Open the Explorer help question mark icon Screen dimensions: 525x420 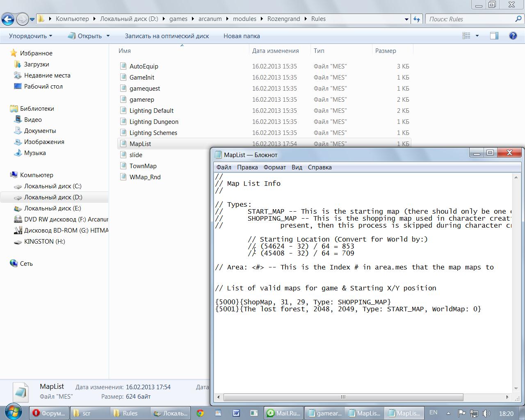point(513,36)
